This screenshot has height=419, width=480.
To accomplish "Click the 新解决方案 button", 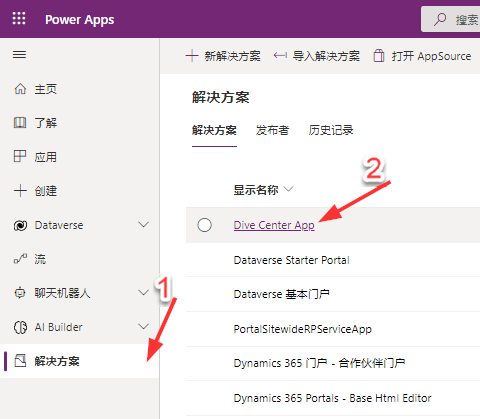I will (223, 56).
